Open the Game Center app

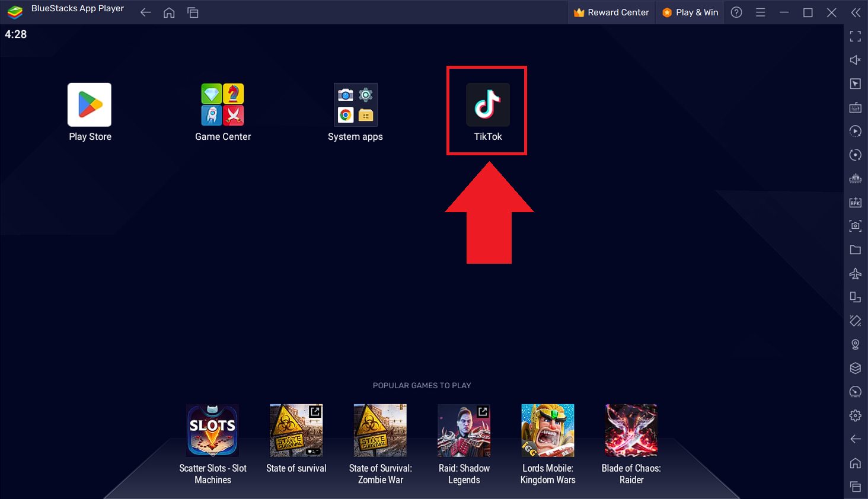point(223,111)
